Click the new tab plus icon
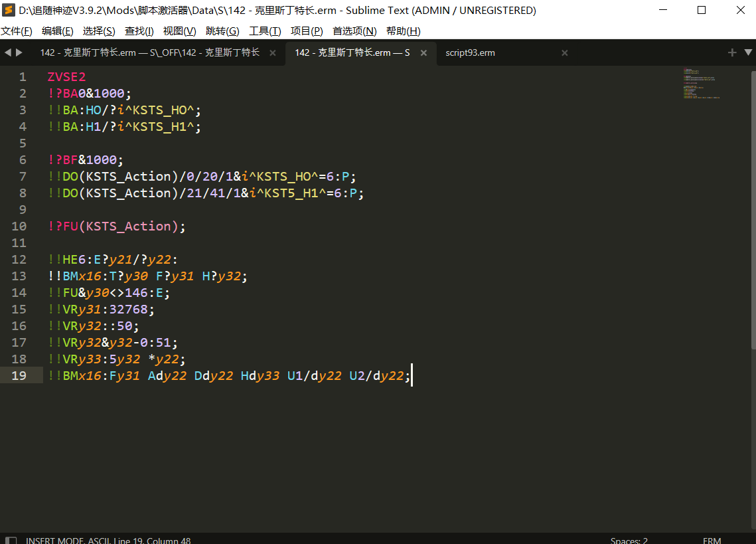756x544 pixels. click(x=732, y=52)
